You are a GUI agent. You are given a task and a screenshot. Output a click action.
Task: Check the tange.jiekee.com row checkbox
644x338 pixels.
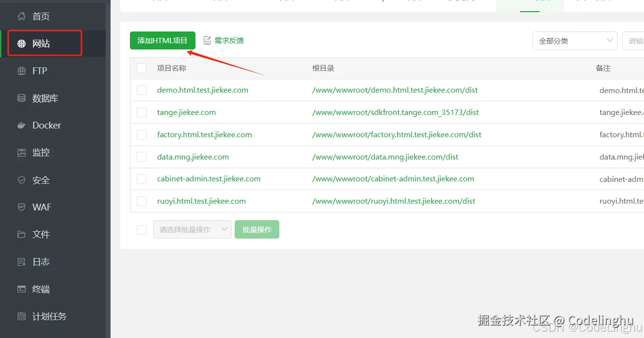pyautogui.click(x=142, y=113)
